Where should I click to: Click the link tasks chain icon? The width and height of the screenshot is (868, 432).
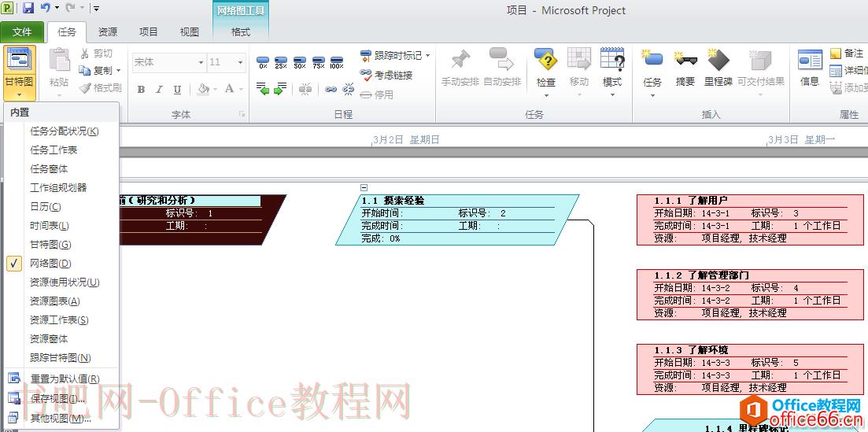pyautogui.click(x=331, y=89)
